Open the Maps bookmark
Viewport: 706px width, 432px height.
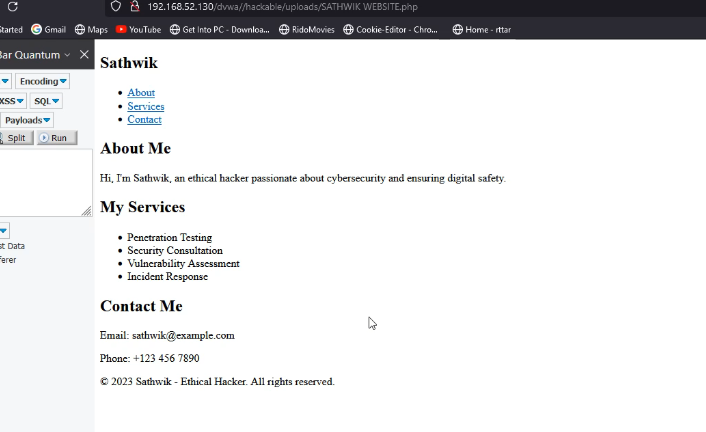[x=91, y=30]
